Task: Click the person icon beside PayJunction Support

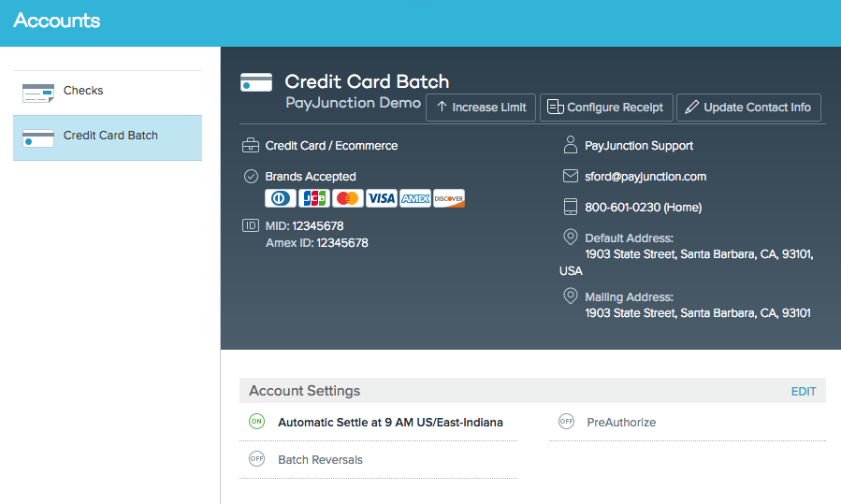Action: 571,145
